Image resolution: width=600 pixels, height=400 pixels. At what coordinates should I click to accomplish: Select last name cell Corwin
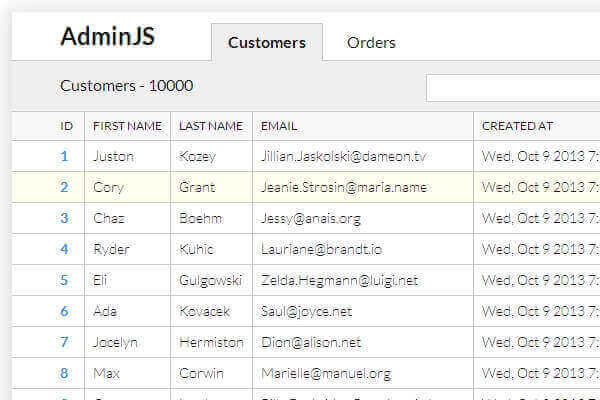pos(201,373)
